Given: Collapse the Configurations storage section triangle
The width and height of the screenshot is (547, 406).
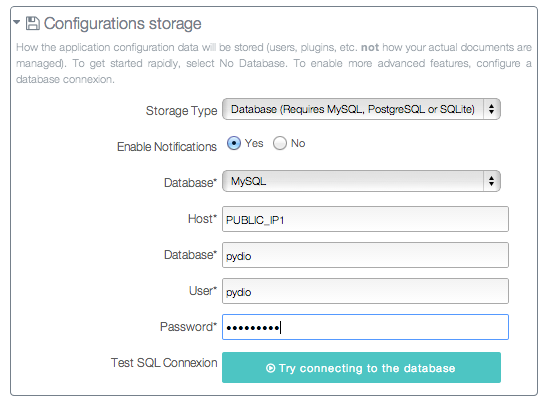Looking at the screenshot, I should 17,22.
